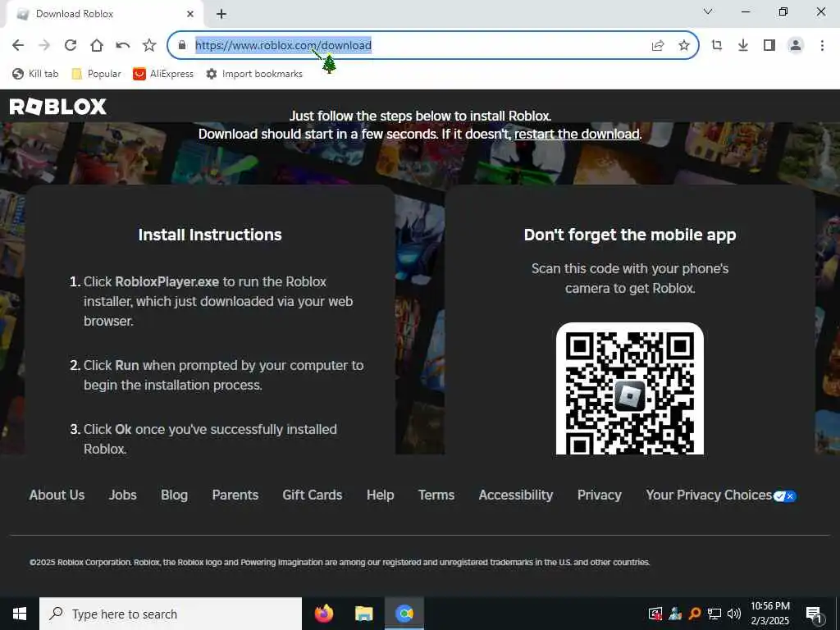The width and height of the screenshot is (840, 630).
Task: Bookmark this page with address bar star
Action: click(x=684, y=46)
